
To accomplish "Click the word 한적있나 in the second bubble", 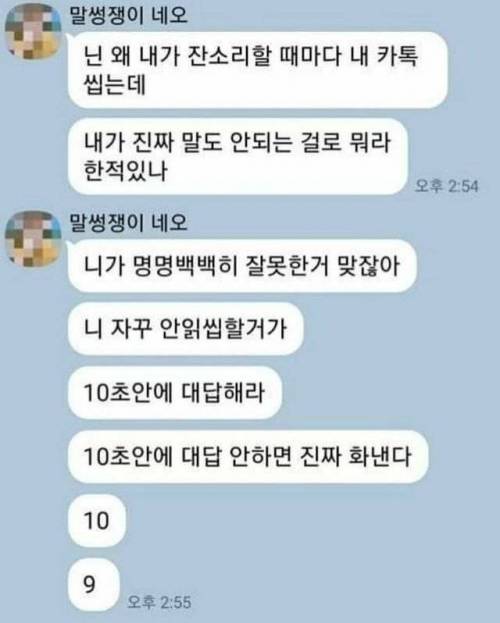I will point(124,170).
